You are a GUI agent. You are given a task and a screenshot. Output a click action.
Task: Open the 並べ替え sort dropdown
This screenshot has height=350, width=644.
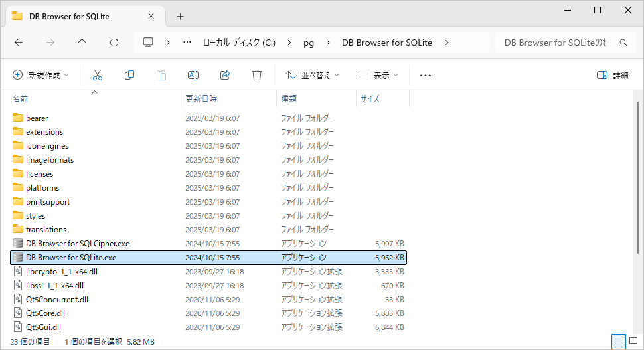312,75
